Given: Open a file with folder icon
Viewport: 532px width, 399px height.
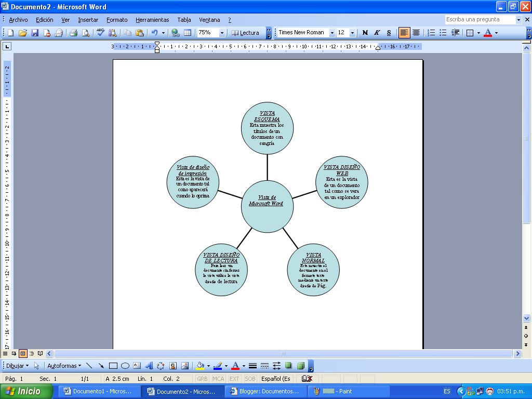Looking at the screenshot, I should point(23,33).
